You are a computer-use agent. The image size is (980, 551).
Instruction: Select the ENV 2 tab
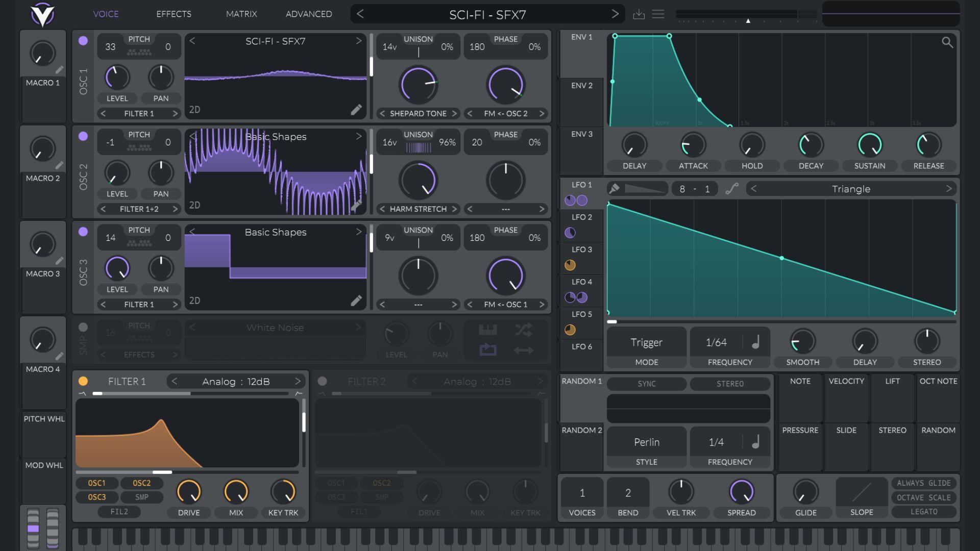pos(582,102)
